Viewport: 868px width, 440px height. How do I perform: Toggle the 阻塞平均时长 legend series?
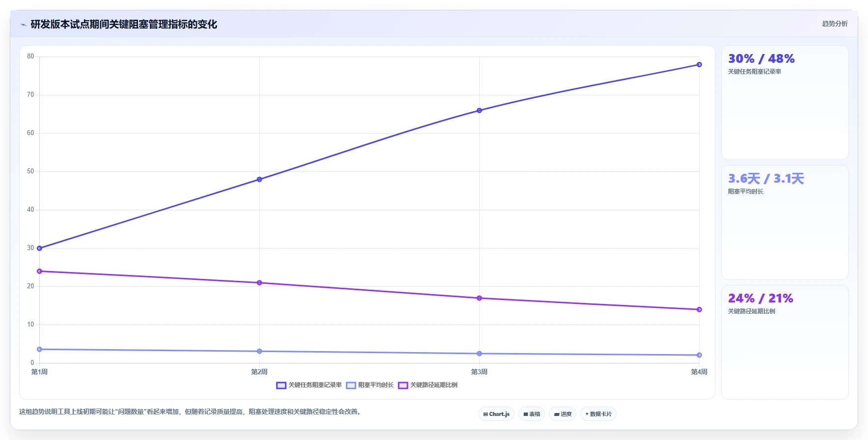pos(370,385)
